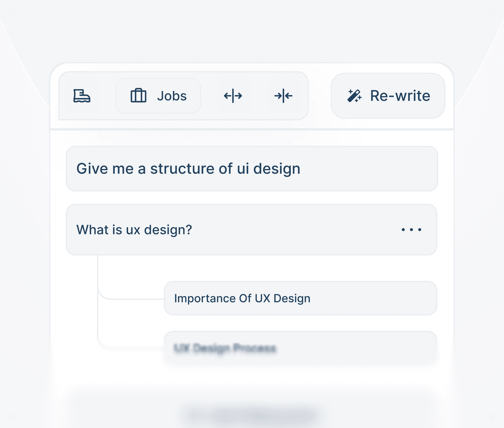The width and height of the screenshot is (504, 428).
Task: Click the "Jobs" text label
Action: tap(172, 96)
